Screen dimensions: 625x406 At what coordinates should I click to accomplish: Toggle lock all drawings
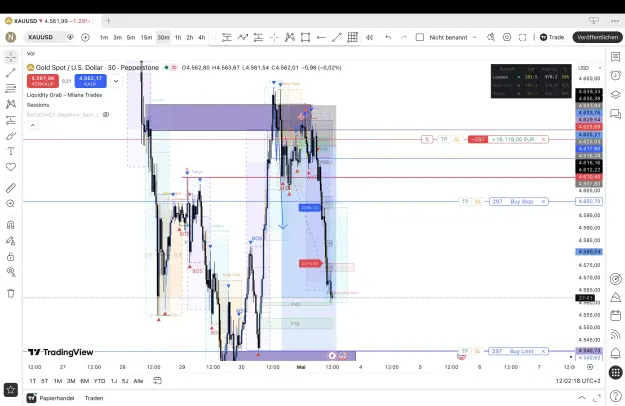point(11,257)
